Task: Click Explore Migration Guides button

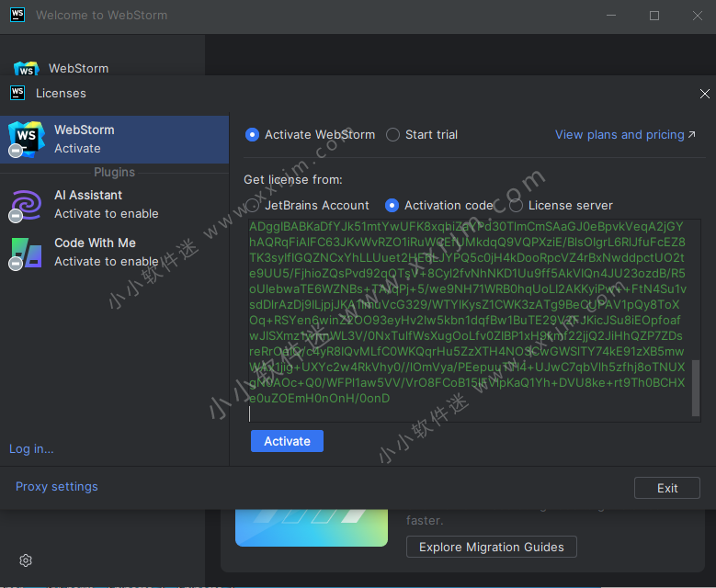Action: click(x=492, y=548)
